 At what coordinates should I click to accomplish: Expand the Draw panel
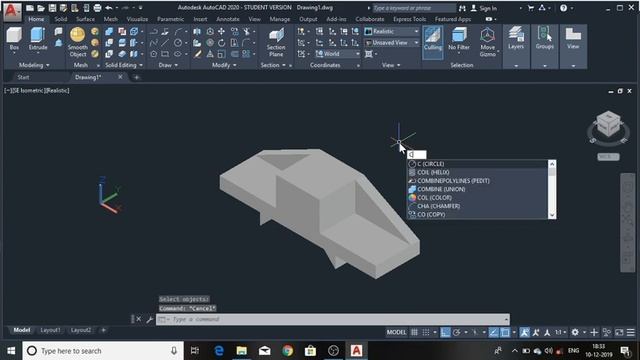168,65
